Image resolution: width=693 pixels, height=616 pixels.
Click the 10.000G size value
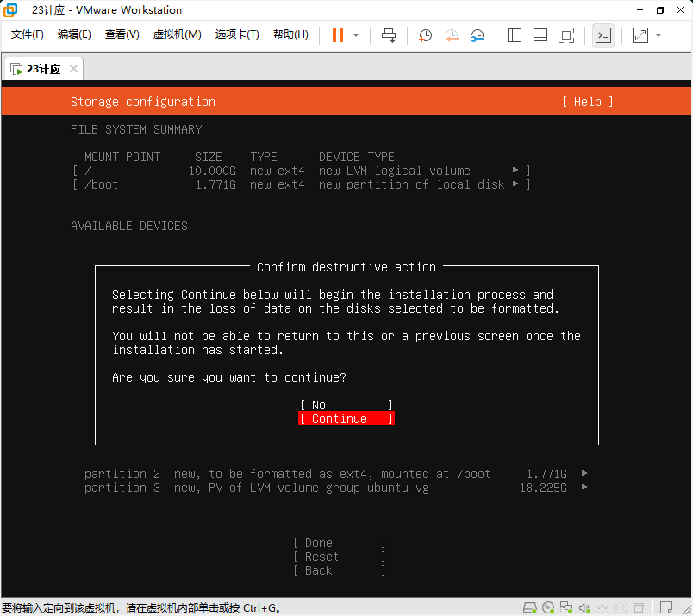[212, 171]
